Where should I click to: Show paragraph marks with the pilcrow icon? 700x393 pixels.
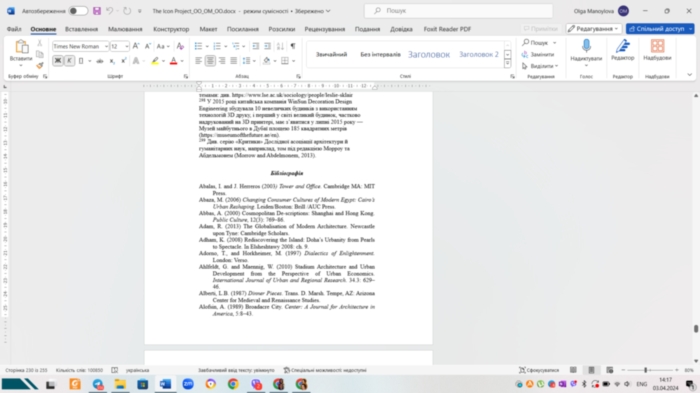[x=293, y=46]
